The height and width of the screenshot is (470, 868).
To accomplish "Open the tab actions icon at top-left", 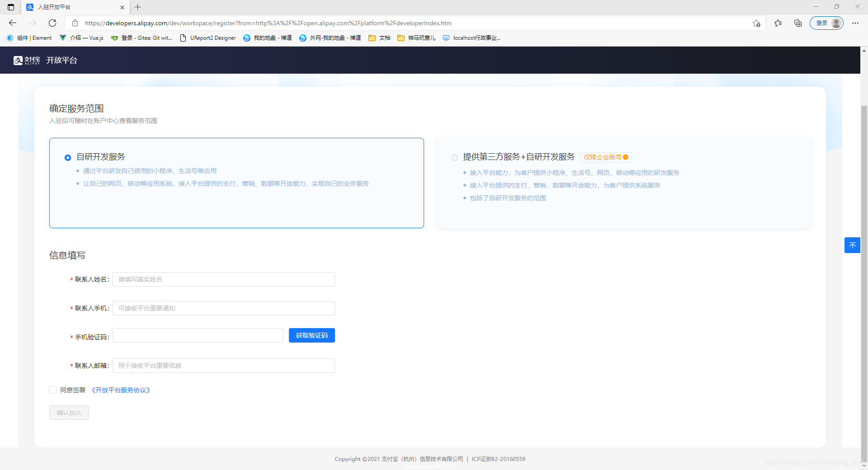I will click(x=11, y=7).
